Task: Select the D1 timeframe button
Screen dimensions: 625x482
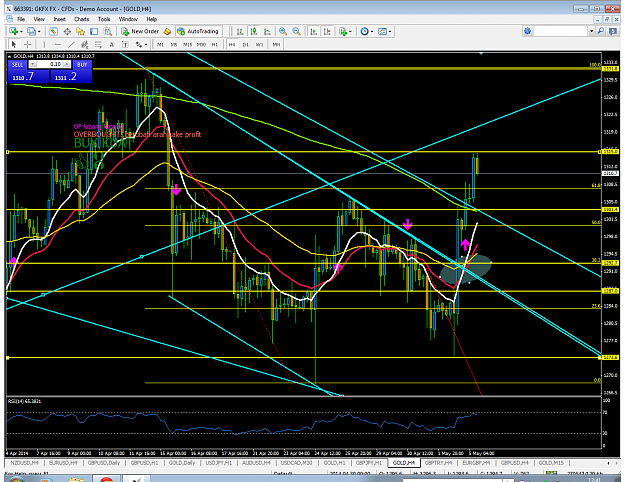Action: (x=246, y=45)
